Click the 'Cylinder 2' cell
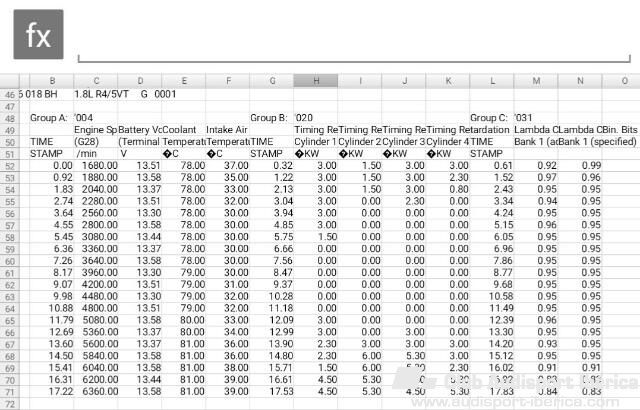Screen dimensions: 640x410 359,142
